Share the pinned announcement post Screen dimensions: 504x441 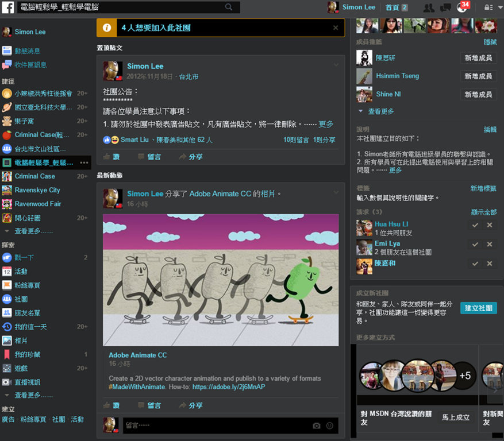tap(191, 157)
